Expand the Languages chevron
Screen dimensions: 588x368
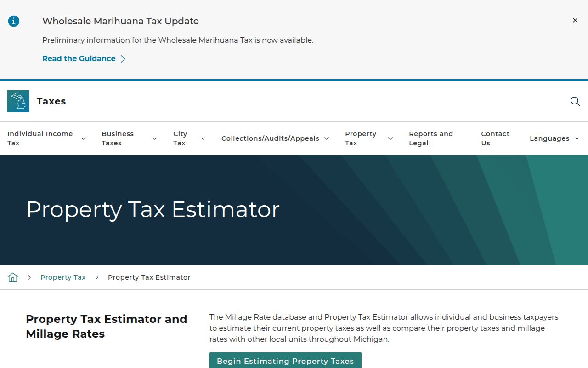click(577, 138)
